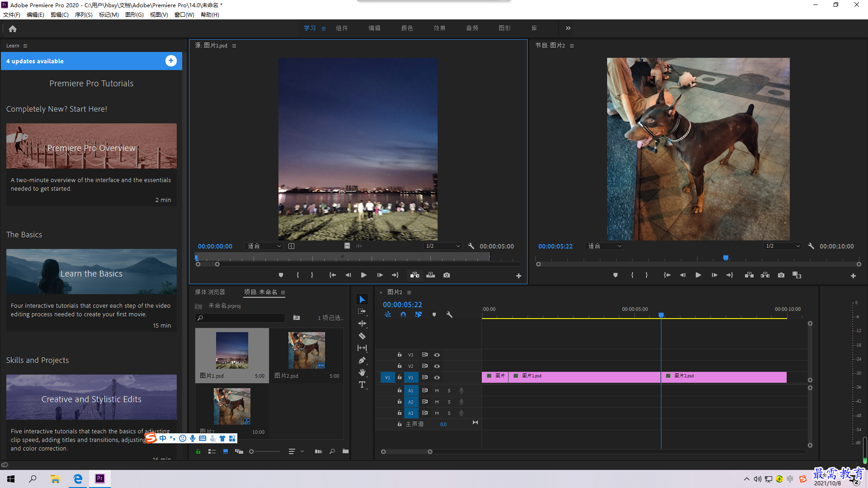Select the Hand tool
The height and width of the screenshot is (488, 868).
click(x=362, y=372)
